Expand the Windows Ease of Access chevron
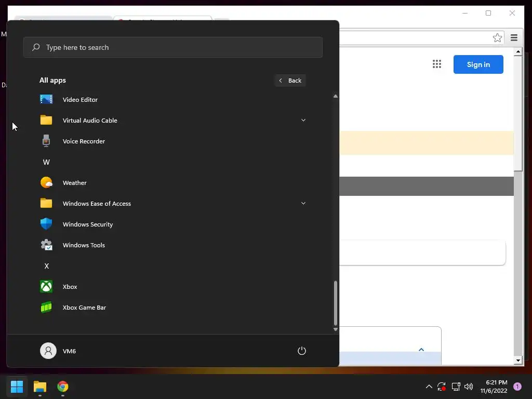The height and width of the screenshot is (399, 532). (303, 203)
